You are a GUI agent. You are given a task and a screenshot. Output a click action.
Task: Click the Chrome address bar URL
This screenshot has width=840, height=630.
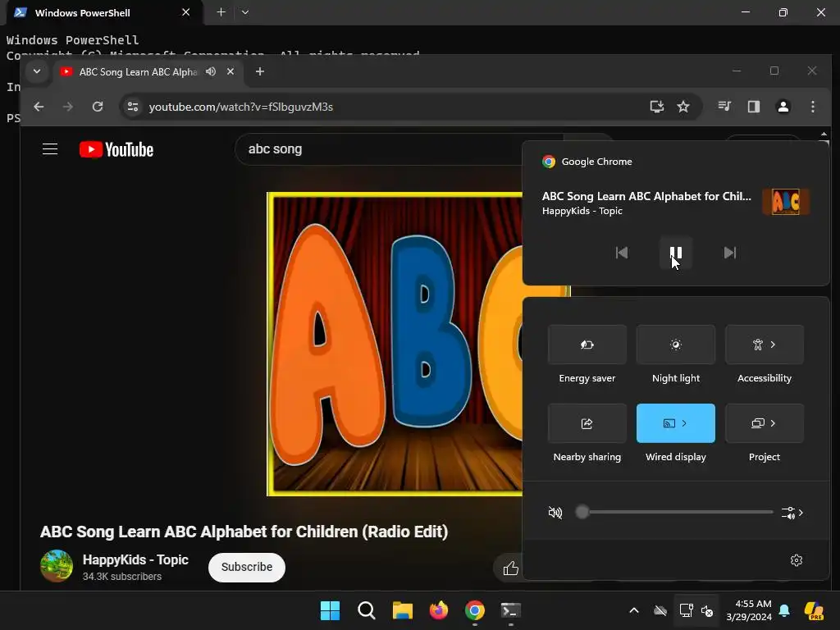click(240, 107)
